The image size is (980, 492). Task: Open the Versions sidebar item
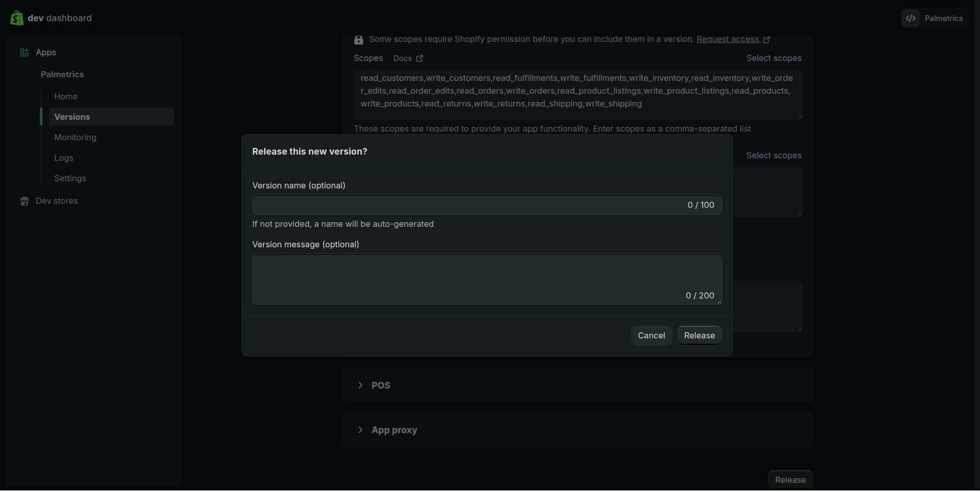(72, 117)
